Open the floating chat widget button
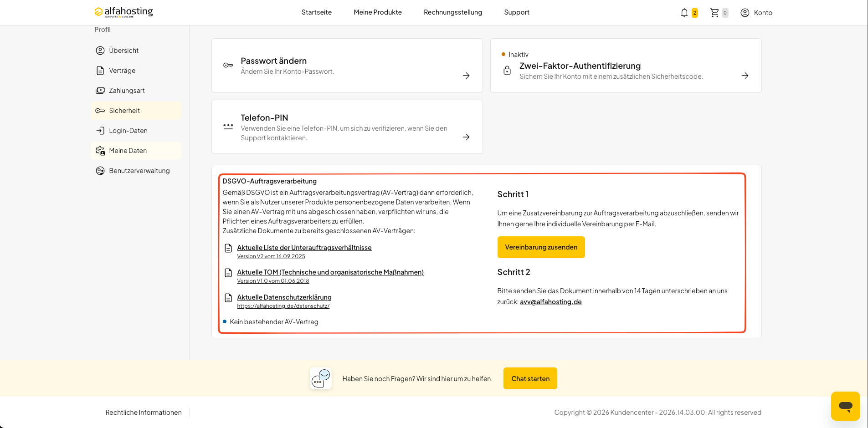Viewport: 868px width, 428px height. [846, 406]
